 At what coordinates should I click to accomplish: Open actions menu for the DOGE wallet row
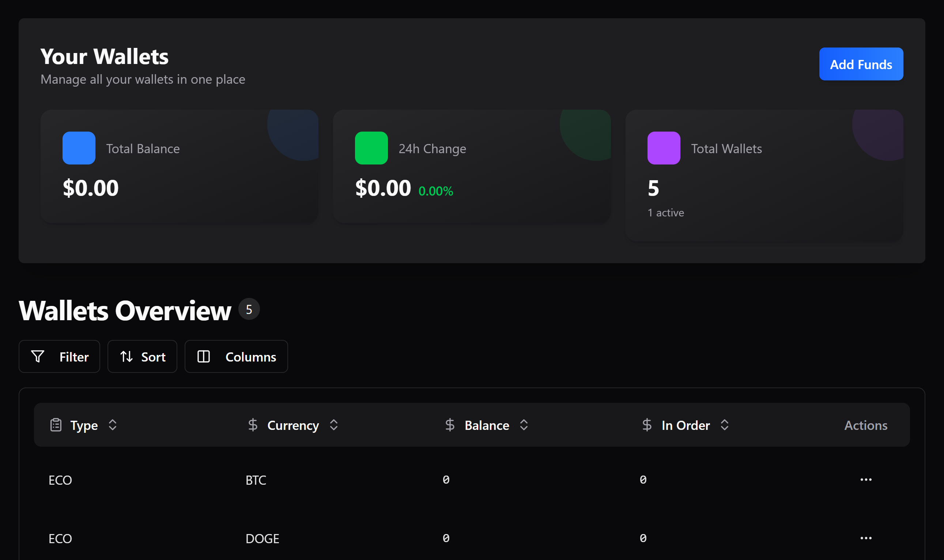pos(865,538)
